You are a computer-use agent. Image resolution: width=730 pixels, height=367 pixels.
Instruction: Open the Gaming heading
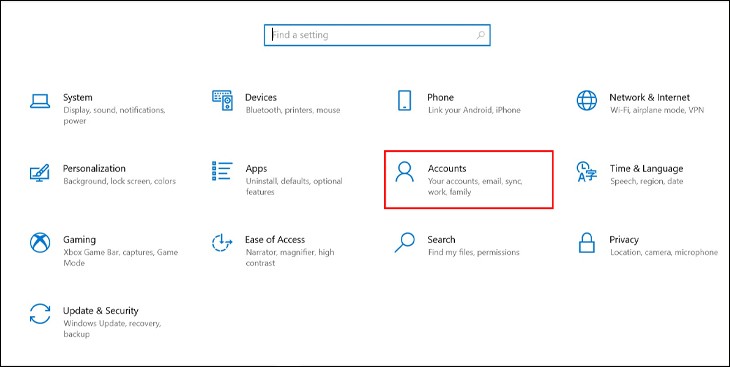point(79,239)
